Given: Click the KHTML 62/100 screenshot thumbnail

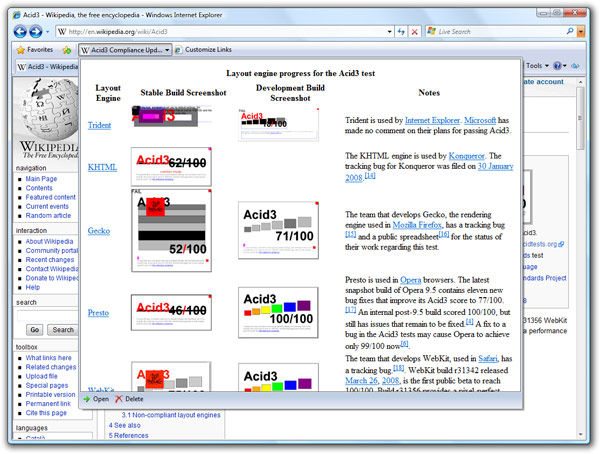Looking at the screenshot, I should 171,167.
